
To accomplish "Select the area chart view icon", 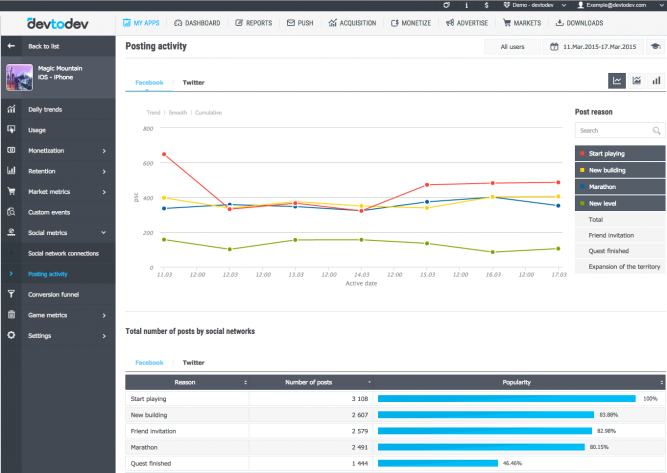I will 637,80.
